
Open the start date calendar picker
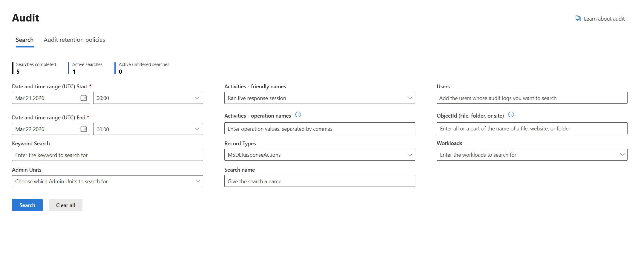(x=83, y=98)
